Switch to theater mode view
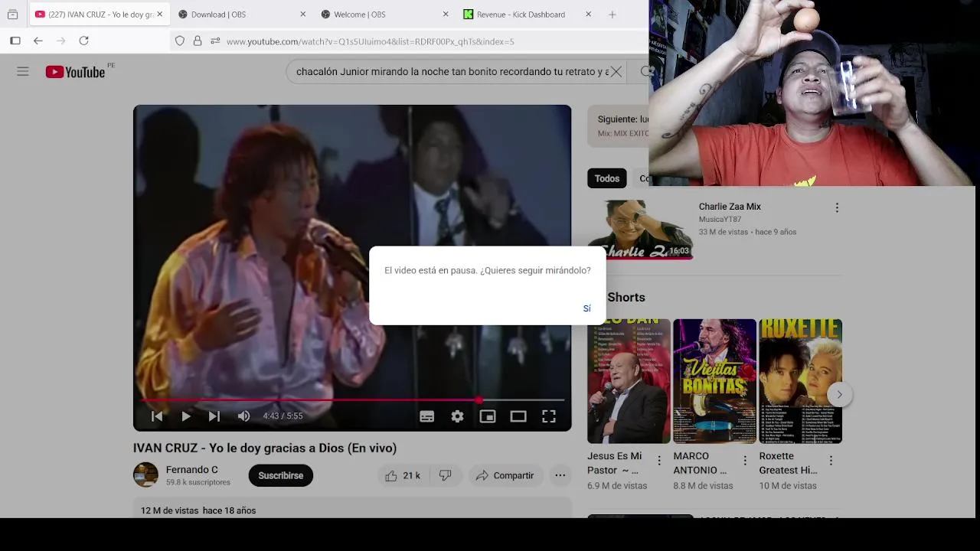The height and width of the screenshot is (551, 980). [x=518, y=416]
